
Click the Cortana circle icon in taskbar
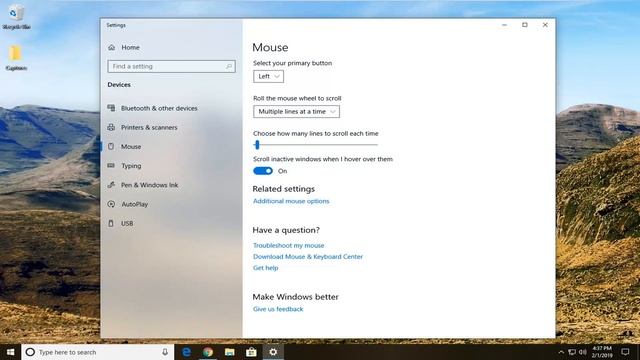coord(30,352)
